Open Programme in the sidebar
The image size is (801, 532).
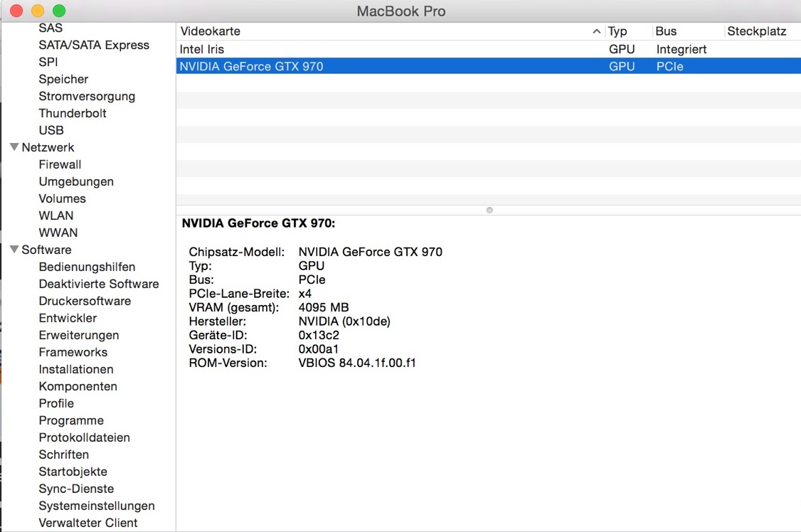click(71, 420)
